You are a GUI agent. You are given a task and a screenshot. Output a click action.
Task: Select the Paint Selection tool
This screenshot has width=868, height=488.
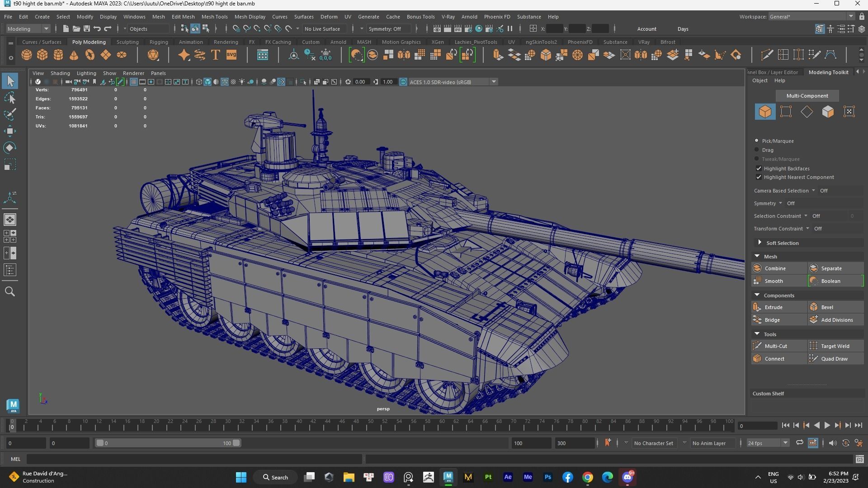[x=10, y=114]
